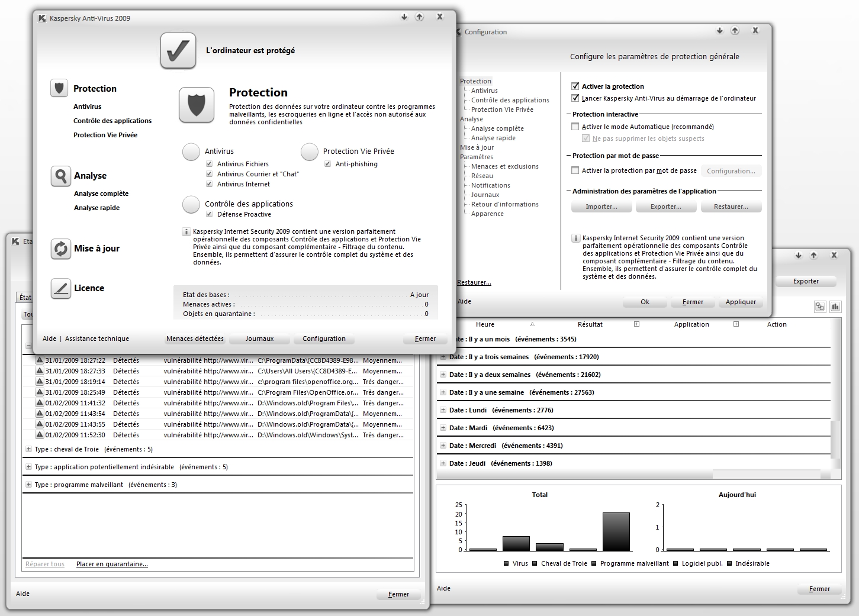The height and width of the screenshot is (616, 859).
Task: Click the Mise à jour refresh icon
Action: coord(60,249)
